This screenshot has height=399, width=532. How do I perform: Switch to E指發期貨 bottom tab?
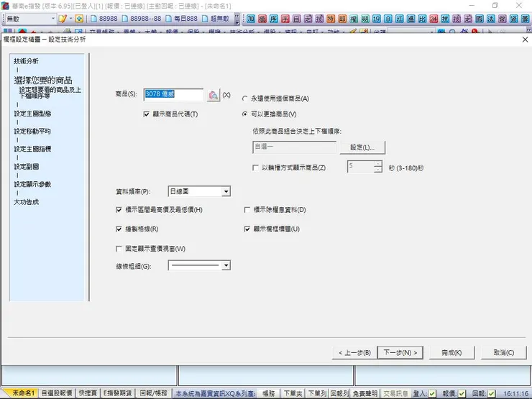coord(117,393)
